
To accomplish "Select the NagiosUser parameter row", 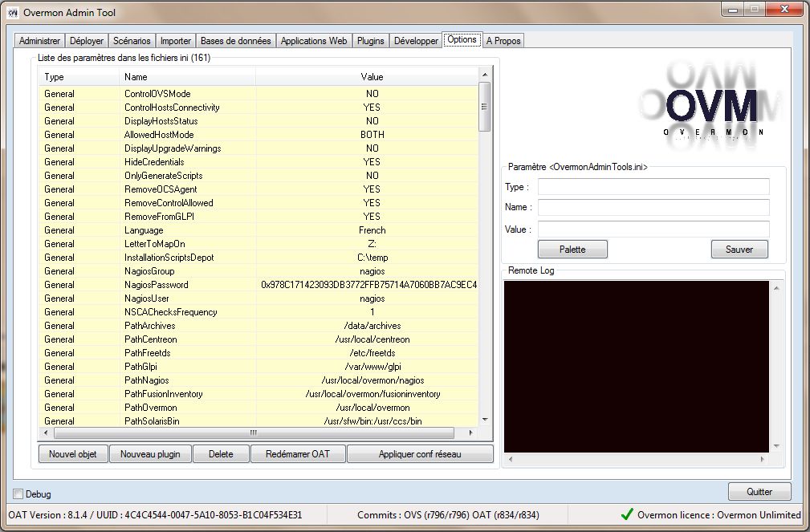I will 258,298.
